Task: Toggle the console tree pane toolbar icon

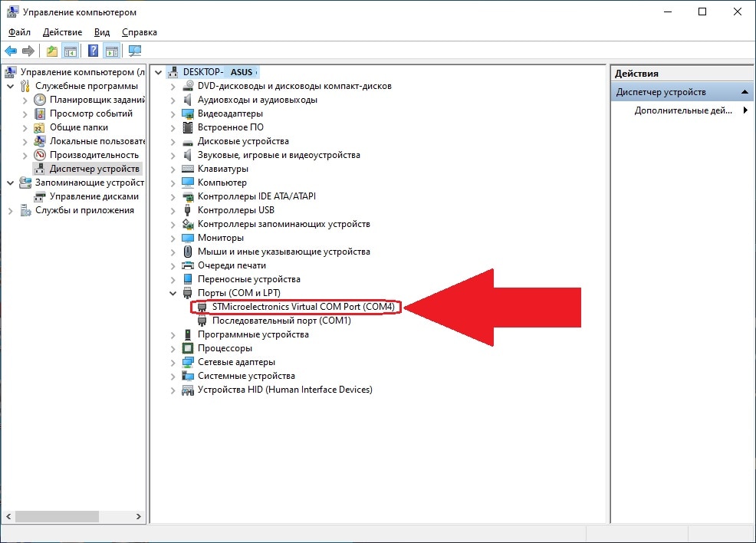Action: tap(71, 51)
